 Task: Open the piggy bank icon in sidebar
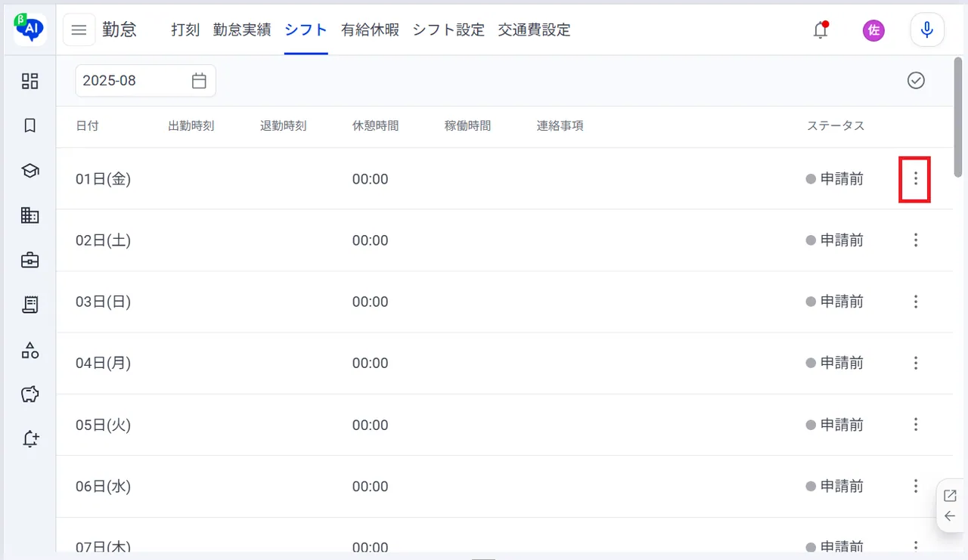coord(29,394)
